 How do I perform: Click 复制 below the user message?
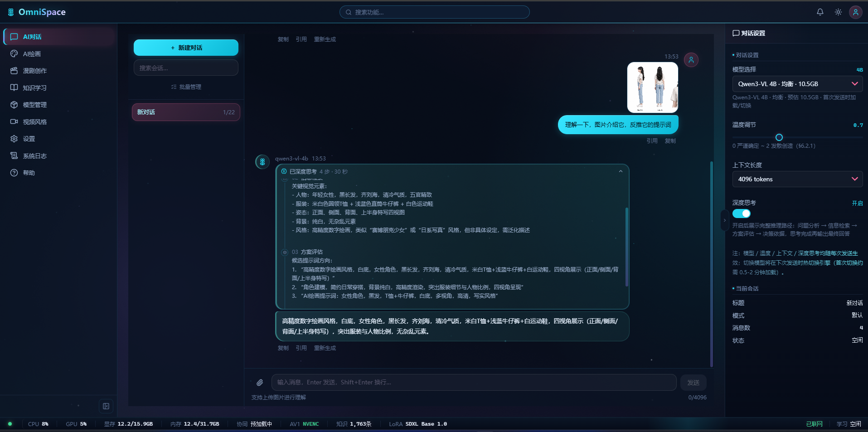tap(670, 141)
